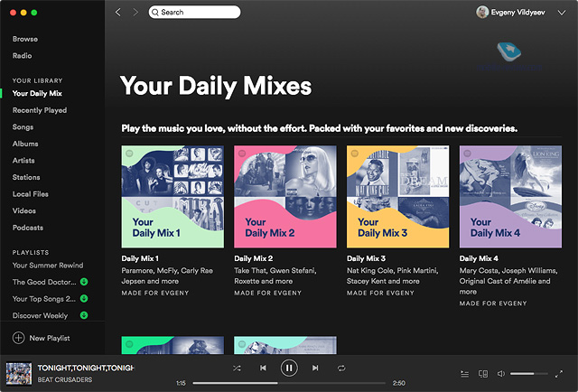Open Local Files

(x=30, y=194)
